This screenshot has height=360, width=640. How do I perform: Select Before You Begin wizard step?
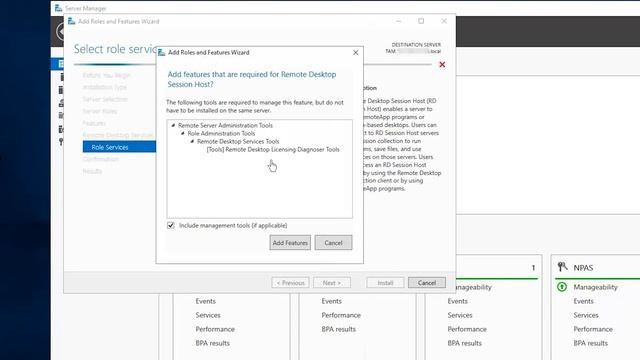(x=106, y=75)
